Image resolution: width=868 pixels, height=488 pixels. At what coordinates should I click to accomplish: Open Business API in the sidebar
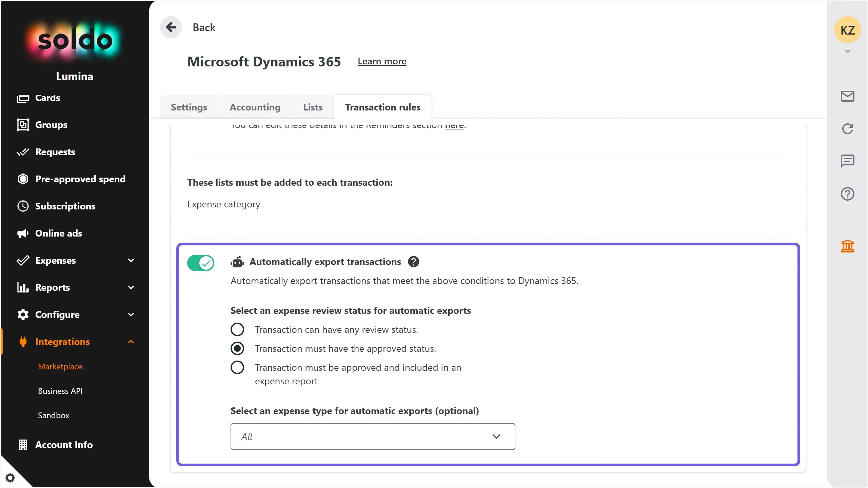pos(60,391)
